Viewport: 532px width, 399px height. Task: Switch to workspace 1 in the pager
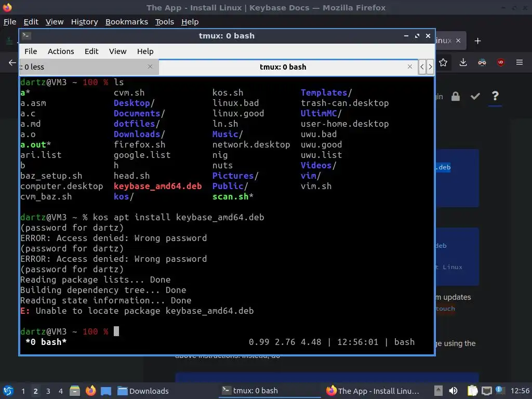[23, 391]
